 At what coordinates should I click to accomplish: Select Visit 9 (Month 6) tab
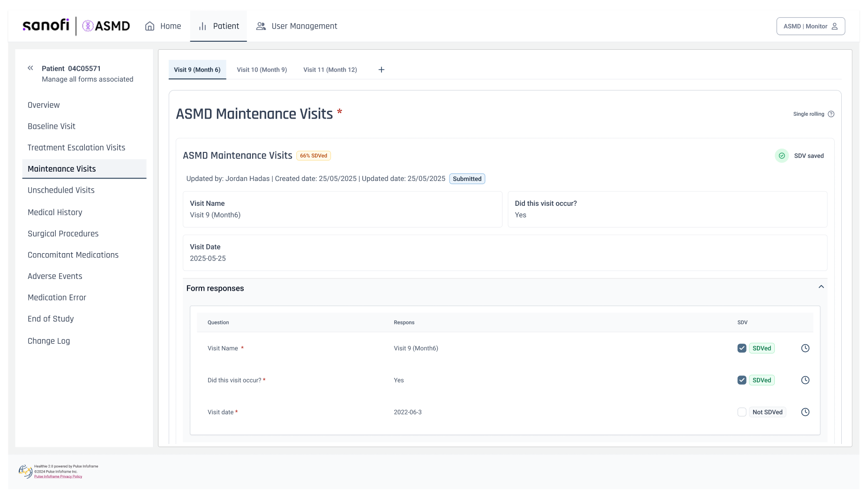[x=197, y=70]
